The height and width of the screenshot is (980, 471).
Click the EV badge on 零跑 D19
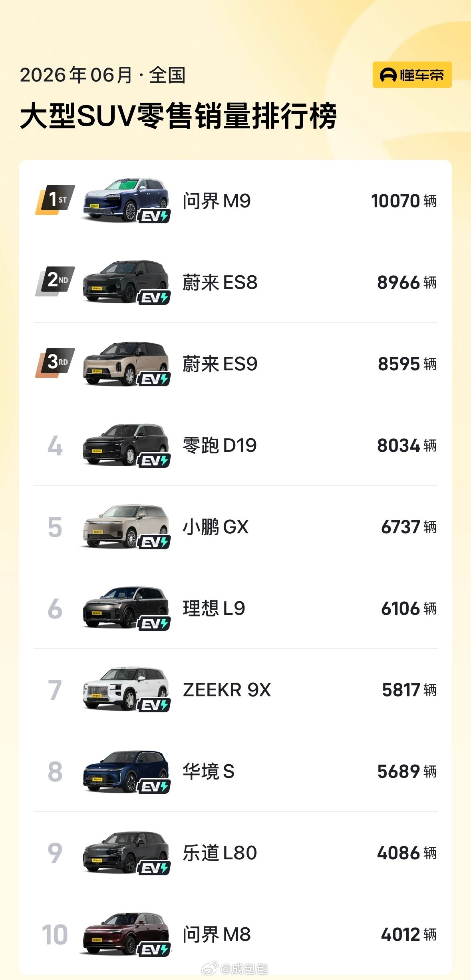154,461
